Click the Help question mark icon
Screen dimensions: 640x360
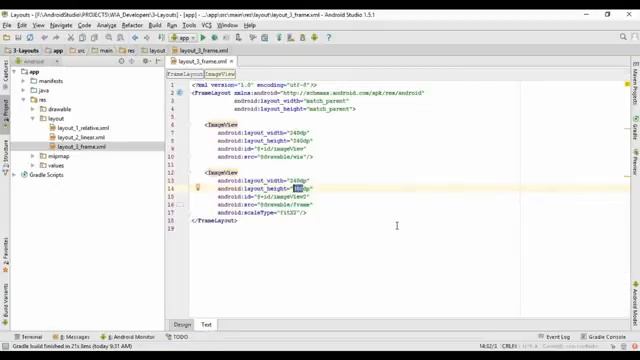(x=329, y=38)
